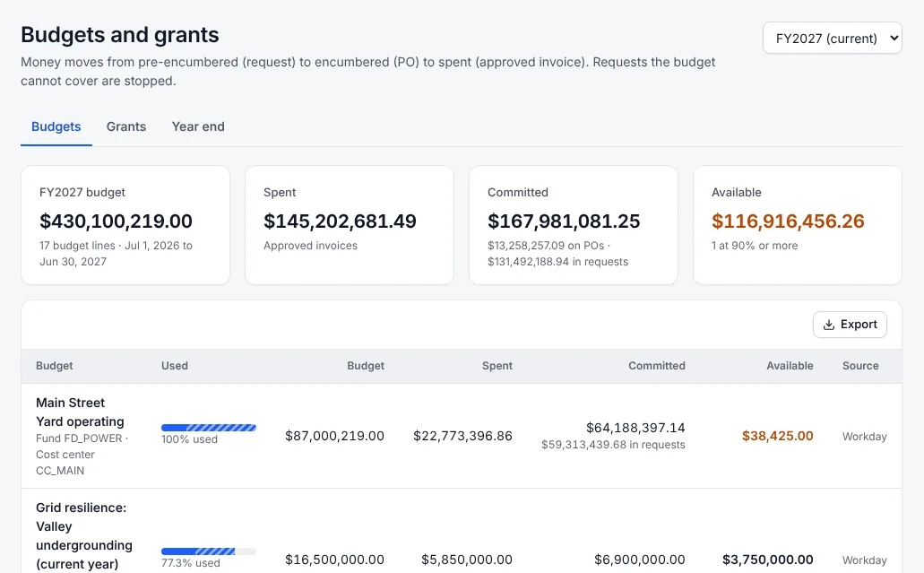The image size is (924, 573).
Task: Click Grid resilience 77.3% used progress bar
Action: click(x=209, y=551)
